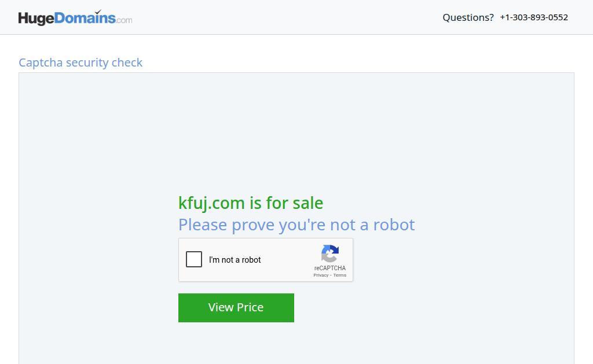The image size is (593, 364).
Task: Open the reCAPTCHA Terms link
Action: coord(339,275)
